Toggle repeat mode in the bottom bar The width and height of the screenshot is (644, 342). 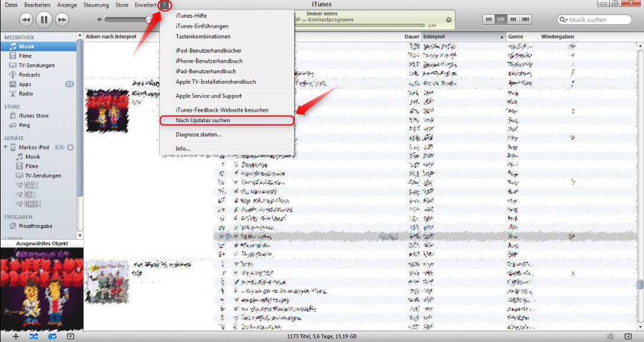(x=53, y=336)
